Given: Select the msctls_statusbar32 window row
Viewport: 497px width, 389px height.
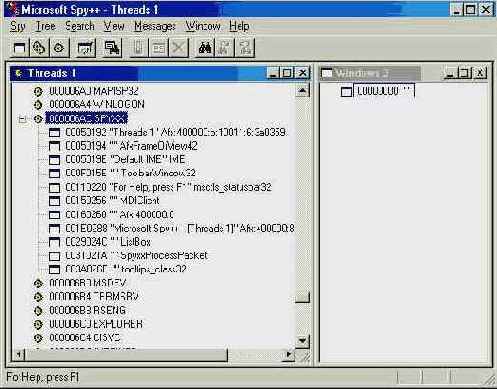Looking at the screenshot, I should coord(168,187).
